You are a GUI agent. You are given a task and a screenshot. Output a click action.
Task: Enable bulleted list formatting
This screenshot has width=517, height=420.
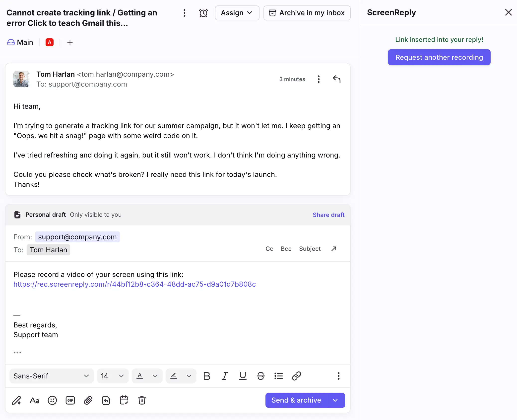click(278, 376)
